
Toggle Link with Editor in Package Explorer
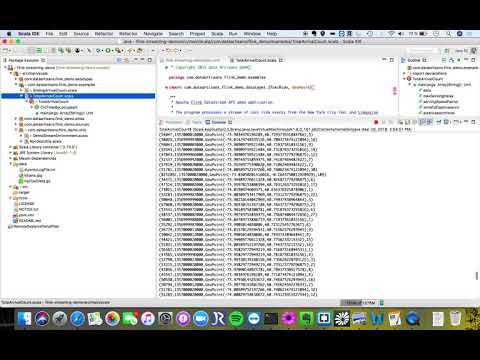click(x=127, y=60)
